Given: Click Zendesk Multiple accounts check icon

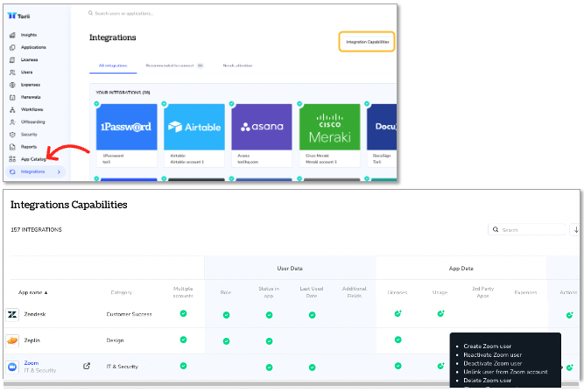Looking at the screenshot, I should 183,313.
